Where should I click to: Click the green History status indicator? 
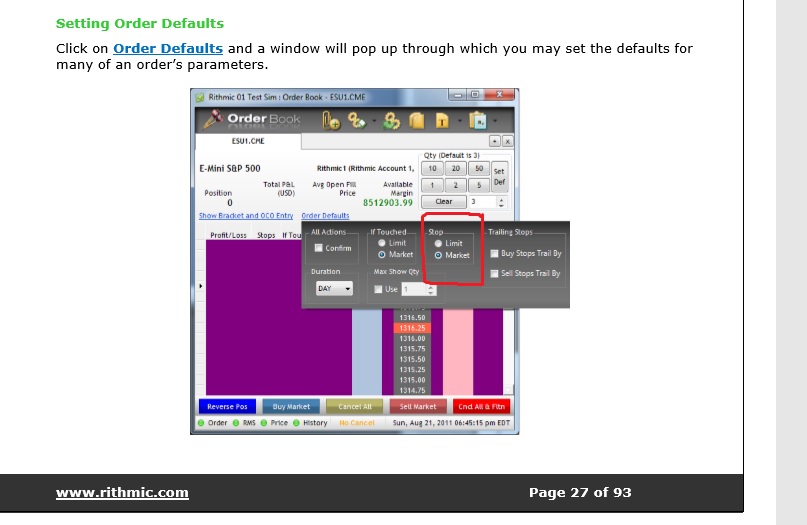tap(296, 423)
